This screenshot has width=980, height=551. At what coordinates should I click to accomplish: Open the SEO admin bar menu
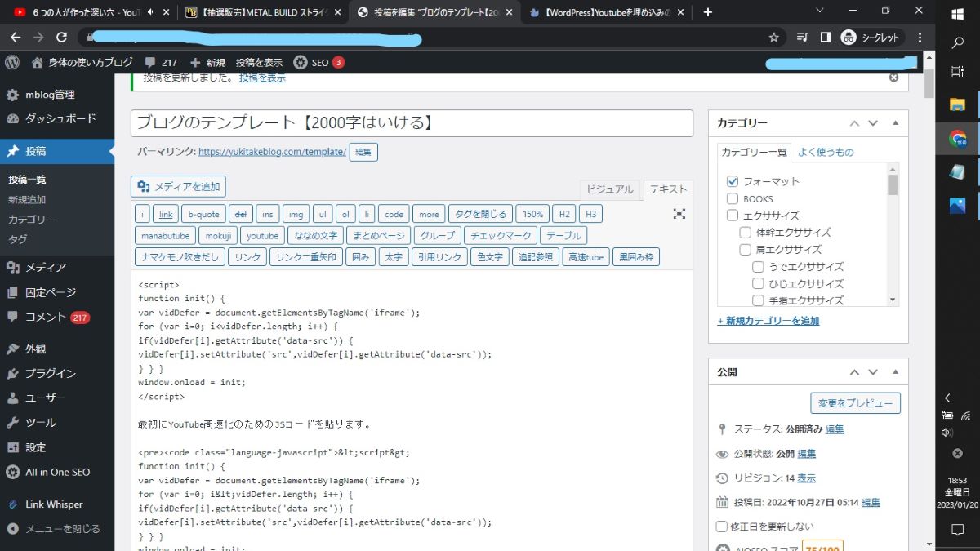(319, 62)
